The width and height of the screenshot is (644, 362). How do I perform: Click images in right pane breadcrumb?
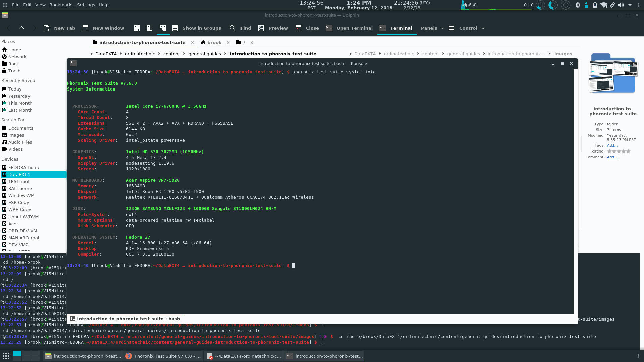[x=563, y=54]
